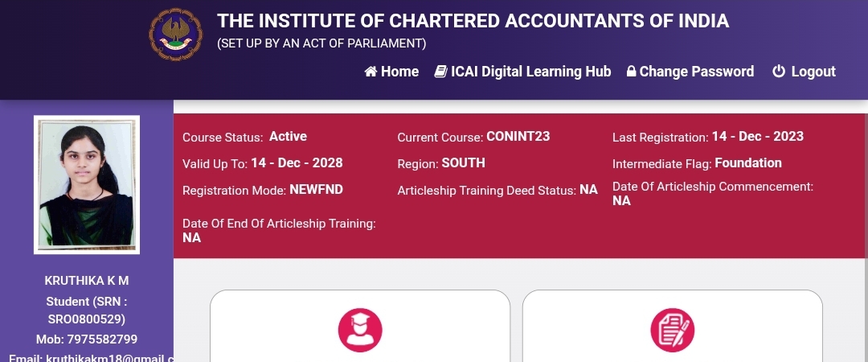The height and width of the screenshot is (362, 868).
Task: Click the book icon for Digital Learning Hub
Action: 440,72
